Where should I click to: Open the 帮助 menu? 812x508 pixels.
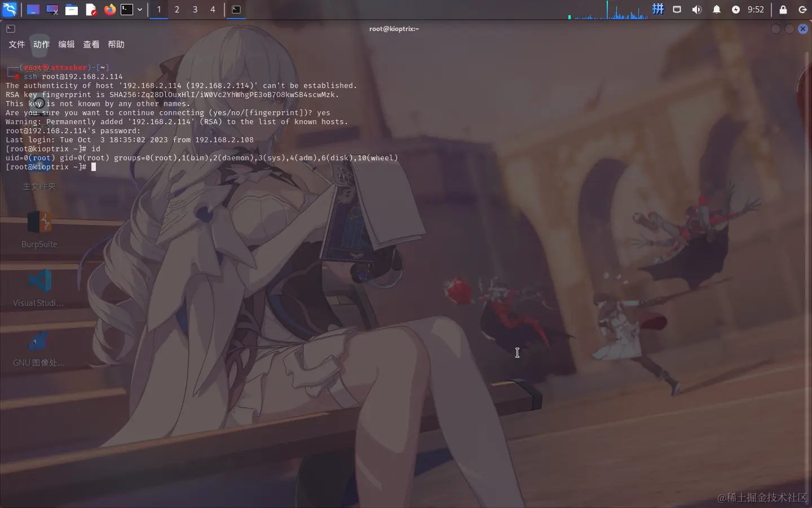click(116, 45)
